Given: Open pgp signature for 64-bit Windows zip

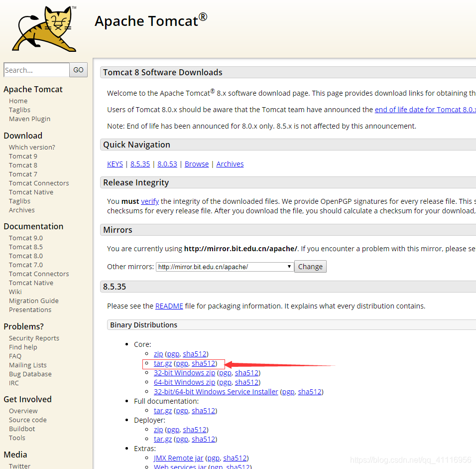Looking at the screenshot, I should click(225, 383).
